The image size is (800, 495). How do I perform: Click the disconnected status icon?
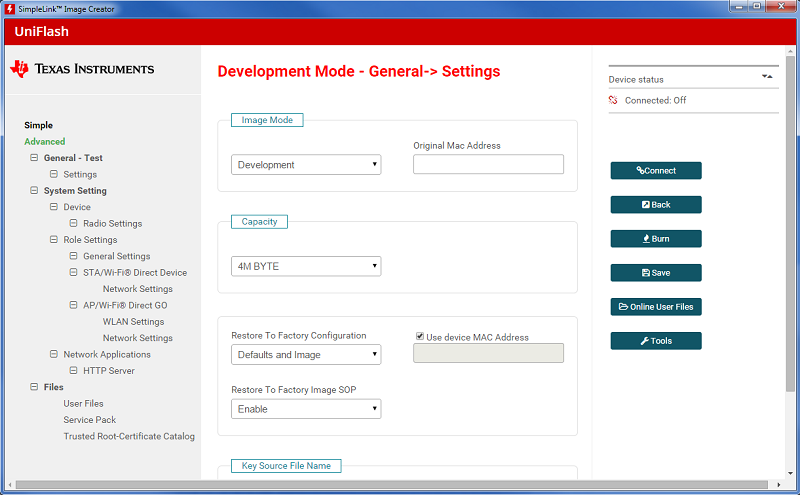(x=613, y=100)
